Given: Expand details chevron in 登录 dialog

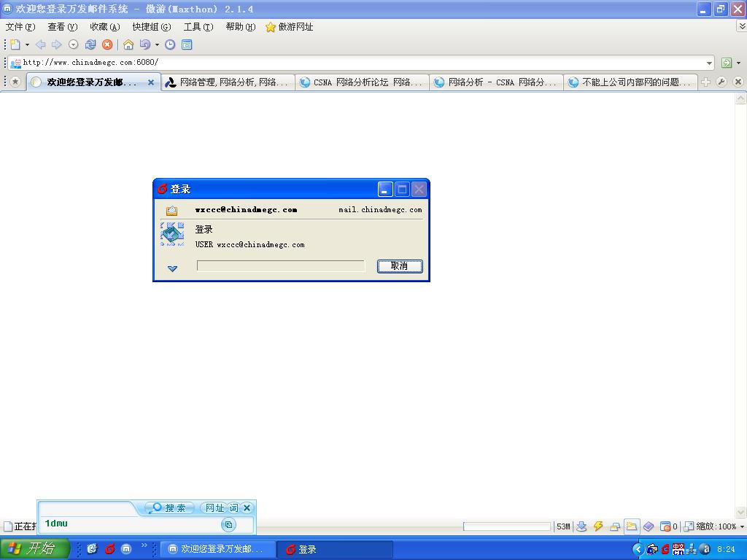Looking at the screenshot, I should [172, 268].
